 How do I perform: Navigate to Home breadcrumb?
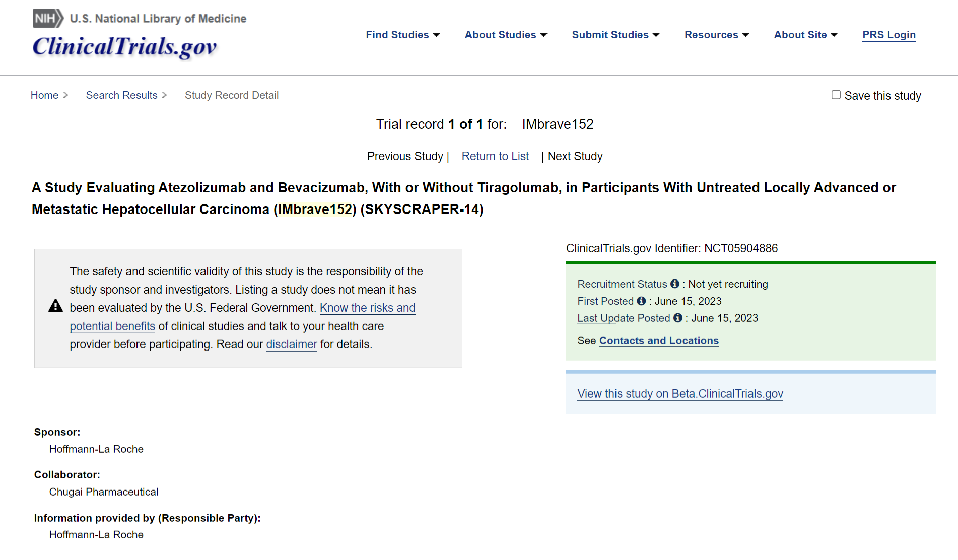pyautogui.click(x=44, y=95)
